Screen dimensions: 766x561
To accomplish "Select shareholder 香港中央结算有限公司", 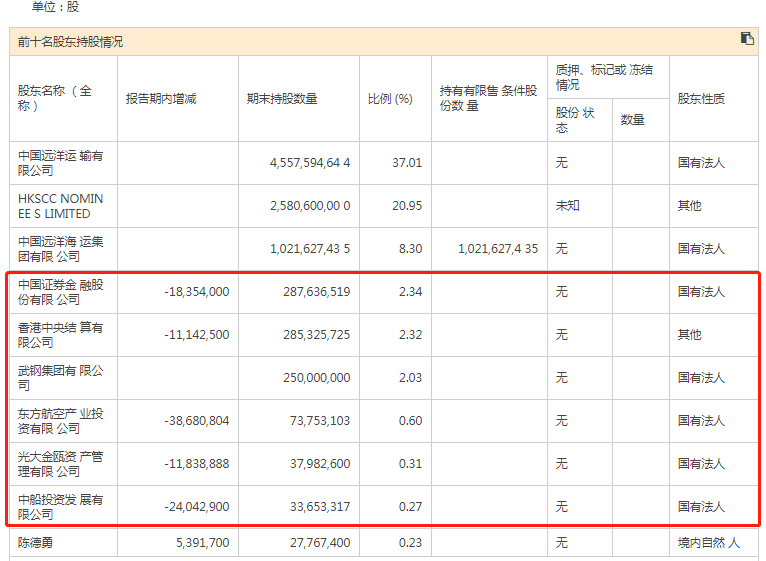I will coord(61,335).
